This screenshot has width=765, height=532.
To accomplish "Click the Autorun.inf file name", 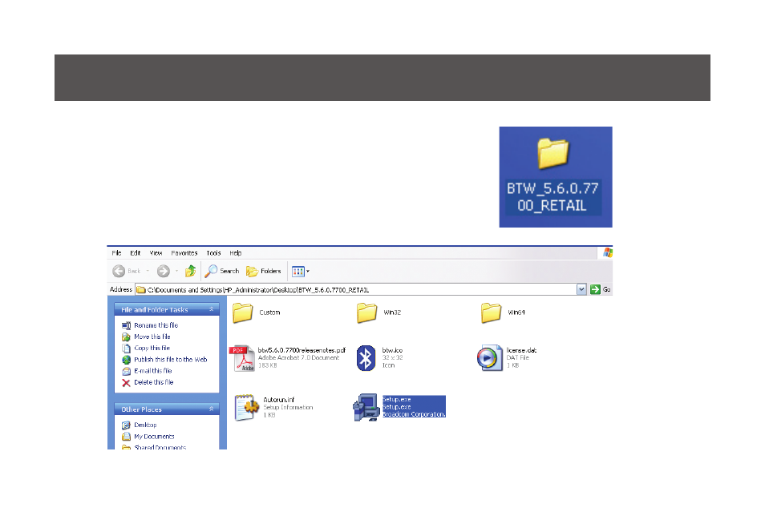I will point(278,400).
